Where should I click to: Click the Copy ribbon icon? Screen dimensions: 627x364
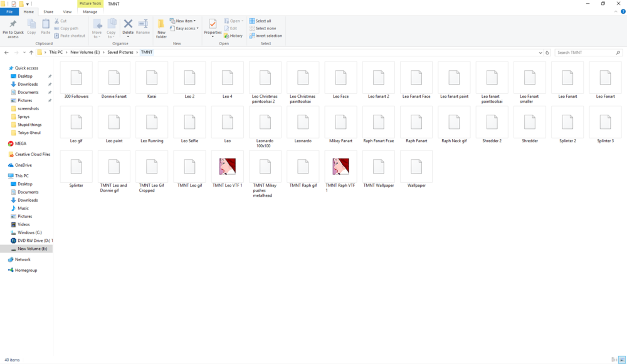pyautogui.click(x=31, y=24)
